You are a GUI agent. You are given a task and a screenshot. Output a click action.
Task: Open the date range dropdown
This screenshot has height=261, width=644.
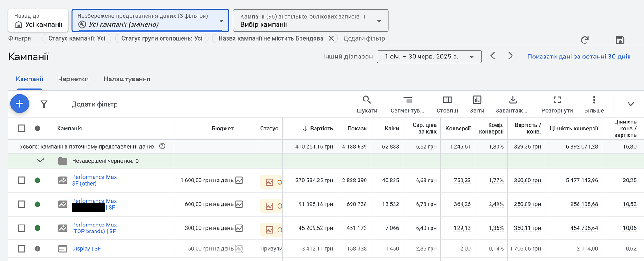pos(429,57)
